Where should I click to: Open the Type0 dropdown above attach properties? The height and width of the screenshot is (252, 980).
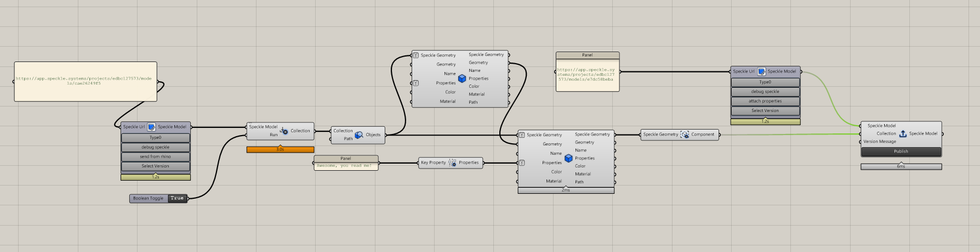[x=765, y=82]
